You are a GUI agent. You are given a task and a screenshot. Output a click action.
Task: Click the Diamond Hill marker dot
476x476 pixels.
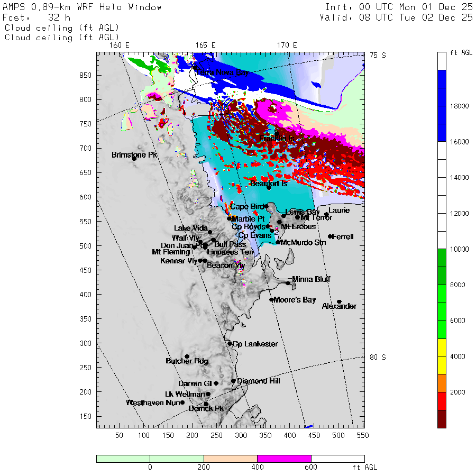coord(233,381)
